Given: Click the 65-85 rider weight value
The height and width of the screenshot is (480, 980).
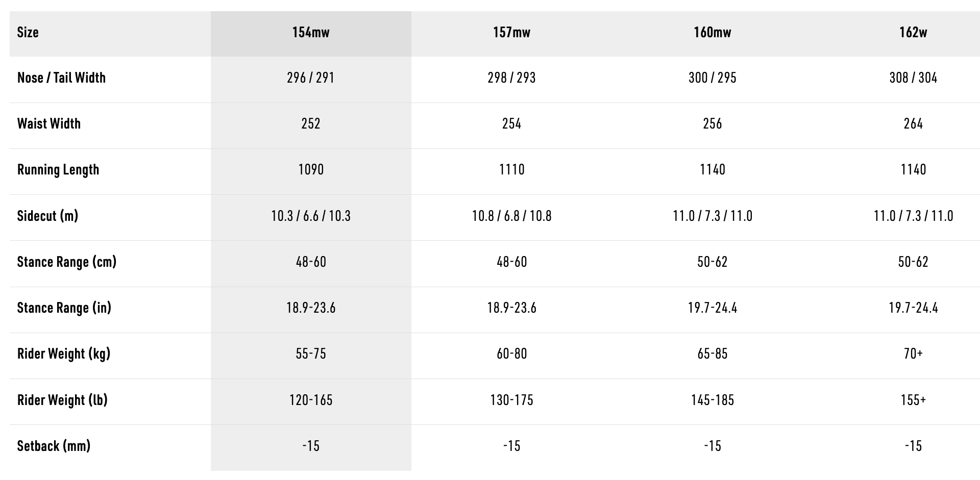Looking at the screenshot, I should point(712,353).
